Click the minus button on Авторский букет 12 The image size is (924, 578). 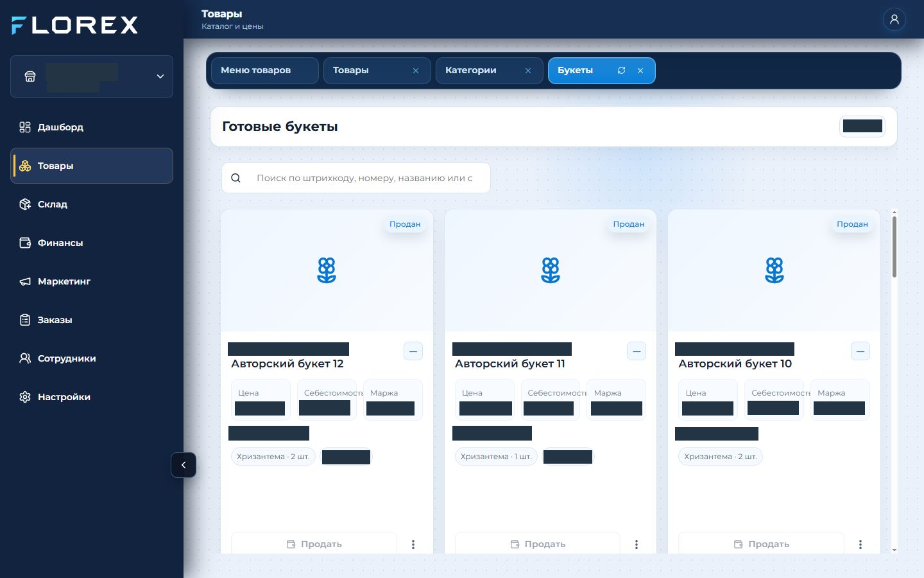[413, 351]
